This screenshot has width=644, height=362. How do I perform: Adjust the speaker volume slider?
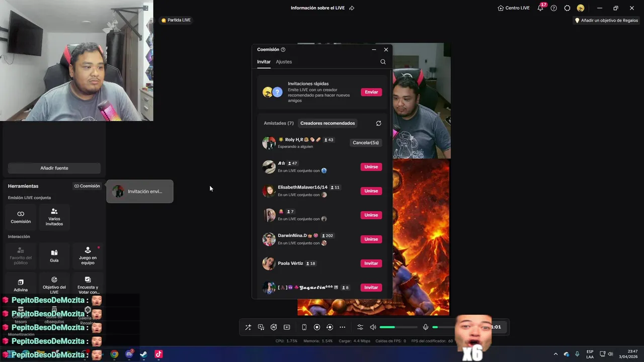click(x=398, y=327)
